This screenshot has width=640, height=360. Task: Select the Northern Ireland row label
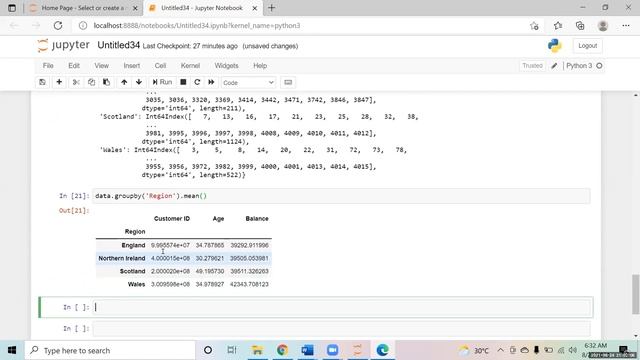[x=122, y=258]
